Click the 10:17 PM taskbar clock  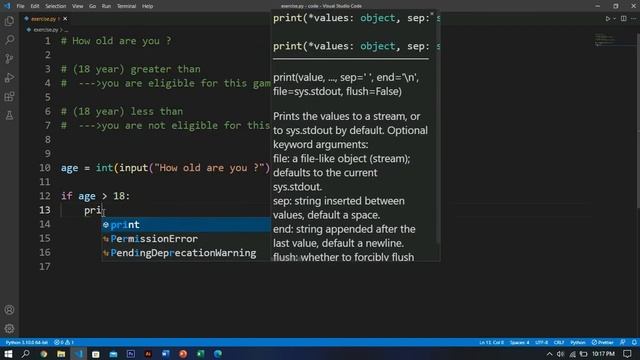[x=603, y=354]
